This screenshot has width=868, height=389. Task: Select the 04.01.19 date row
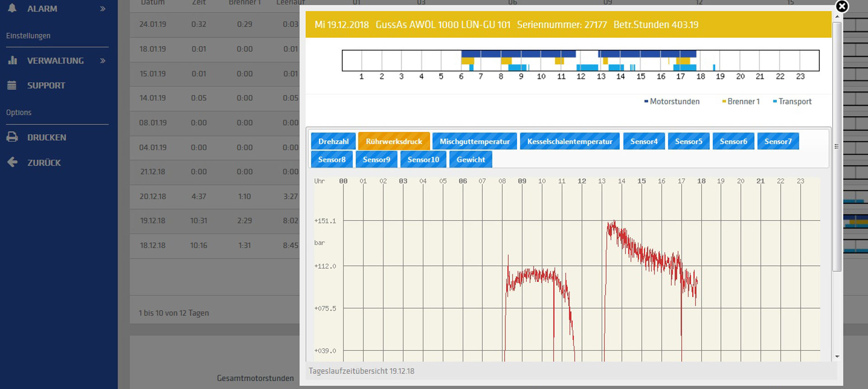tap(215, 147)
